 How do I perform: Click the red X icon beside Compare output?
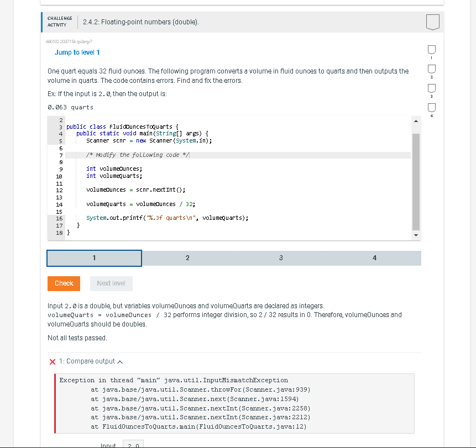52,361
